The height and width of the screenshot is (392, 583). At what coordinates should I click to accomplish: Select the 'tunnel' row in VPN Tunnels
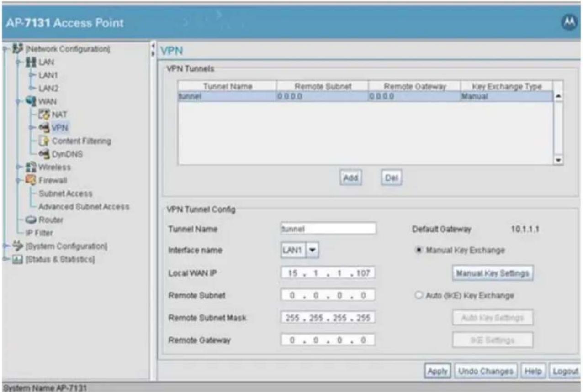point(365,97)
